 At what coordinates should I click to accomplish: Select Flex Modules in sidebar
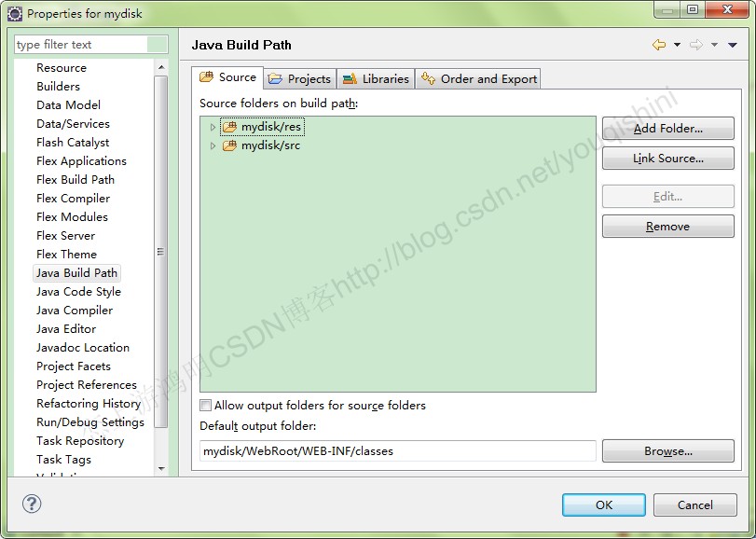[x=72, y=217]
